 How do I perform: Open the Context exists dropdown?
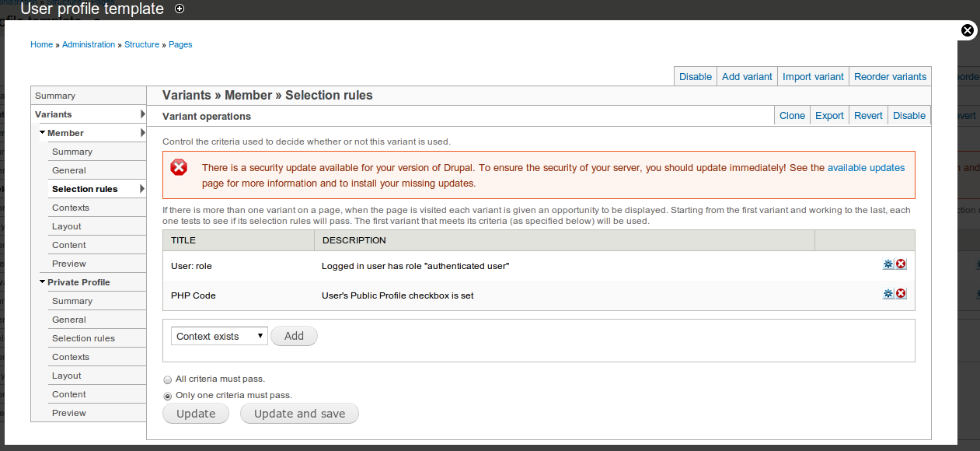click(219, 336)
